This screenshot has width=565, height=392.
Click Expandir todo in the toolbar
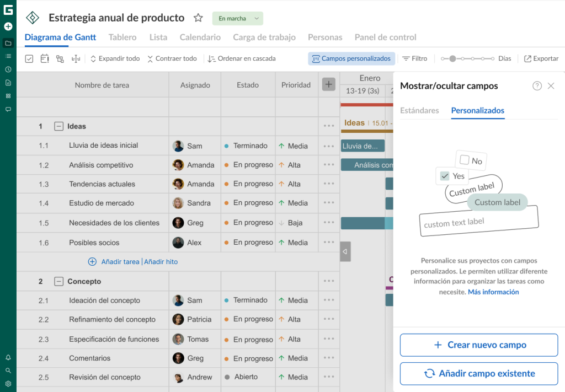pyautogui.click(x=115, y=58)
